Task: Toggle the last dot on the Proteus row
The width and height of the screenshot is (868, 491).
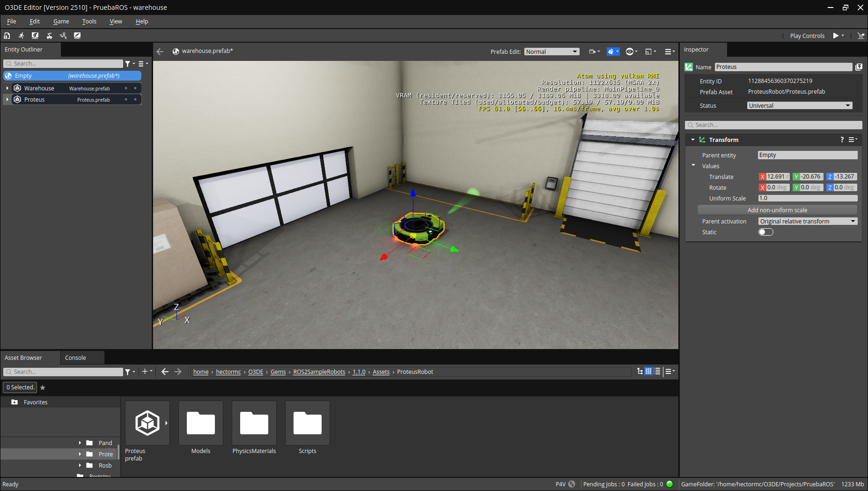Action: click(135, 99)
